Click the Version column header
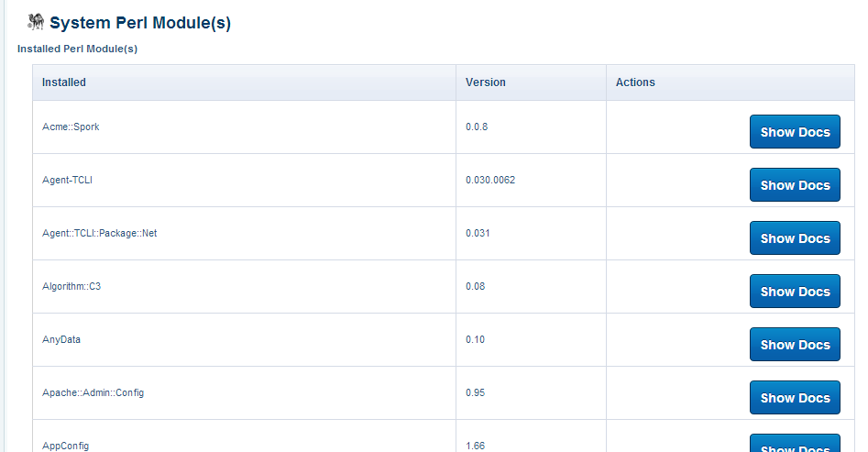868x452 pixels. pos(486,82)
